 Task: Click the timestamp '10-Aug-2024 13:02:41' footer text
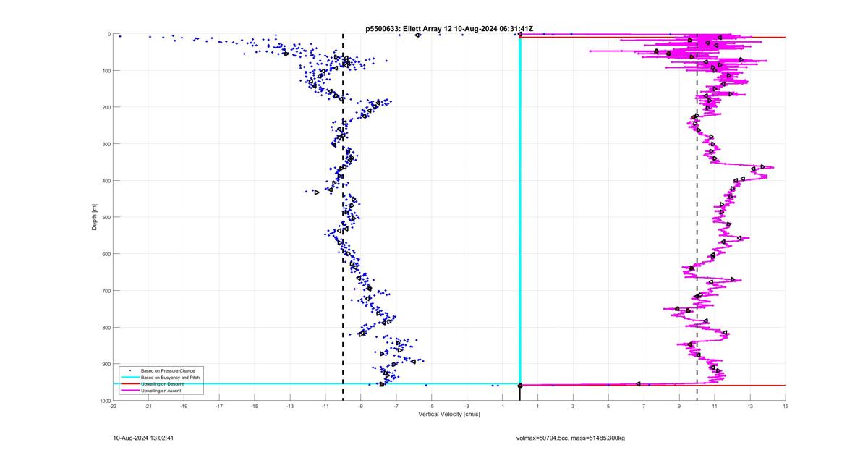tap(144, 438)
